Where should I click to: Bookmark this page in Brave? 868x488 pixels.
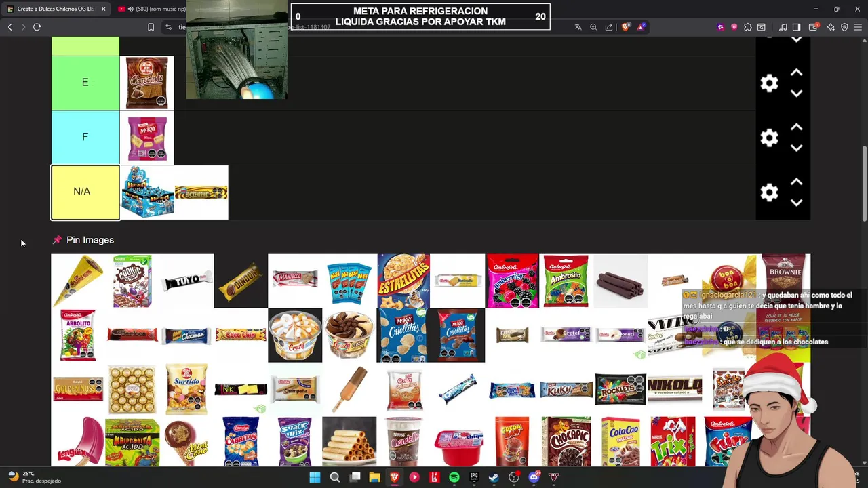pyautogui.click(x=151, y=27)
